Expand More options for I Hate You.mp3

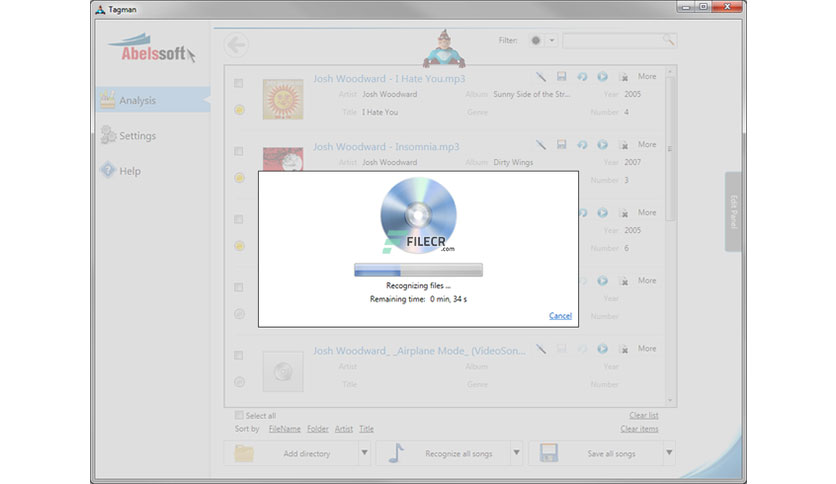[647, 76]
